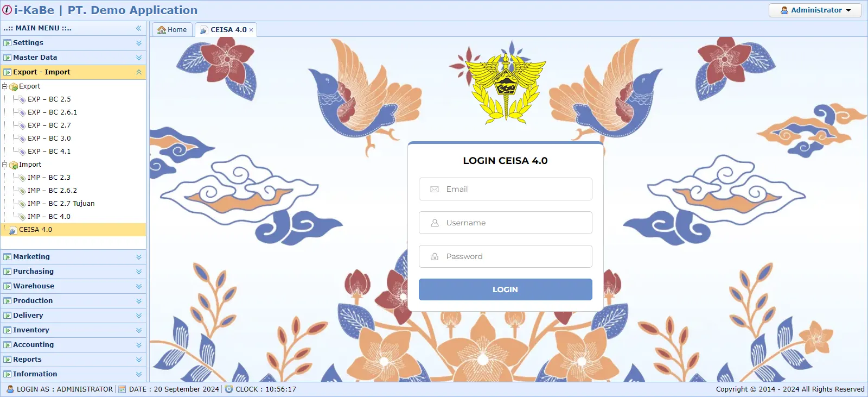Open IMP – BC 2.7 Tujuan item
The width and height of the screenshot is (868, 397).
pos(61,204)
